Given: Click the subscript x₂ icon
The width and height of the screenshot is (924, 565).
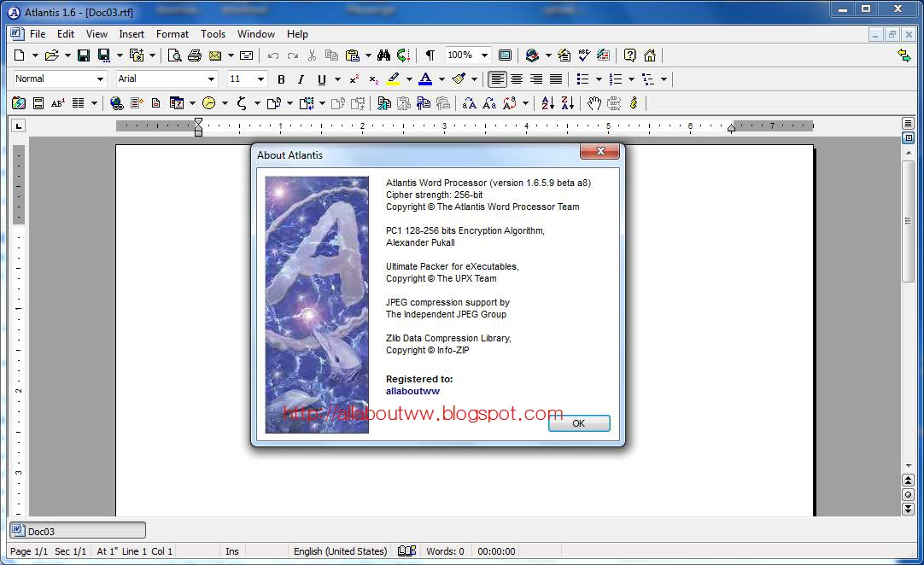Looking at the screenshot, I should [373, 79].
